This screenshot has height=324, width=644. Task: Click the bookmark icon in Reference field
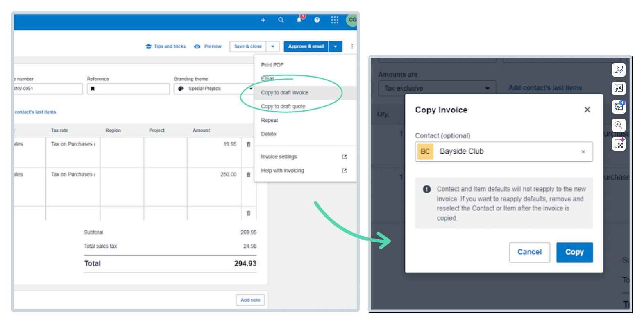coord(93,89)
